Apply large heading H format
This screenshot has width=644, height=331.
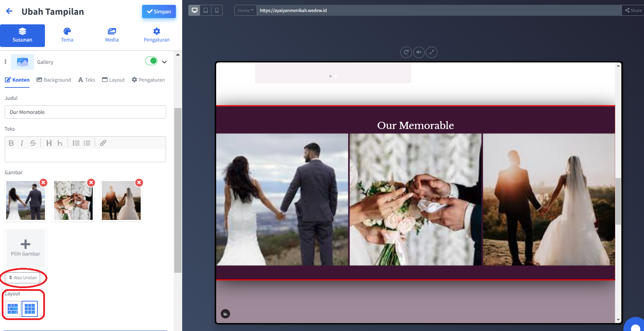coord(49,143)
